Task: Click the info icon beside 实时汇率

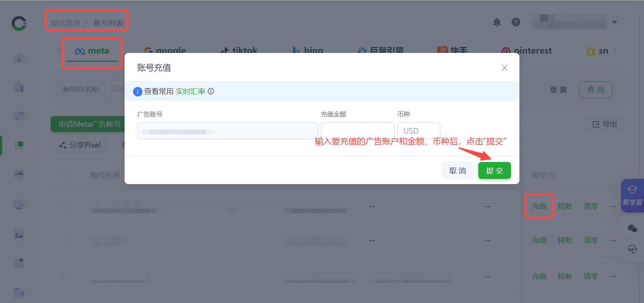Action: click(x=211, y=91)
